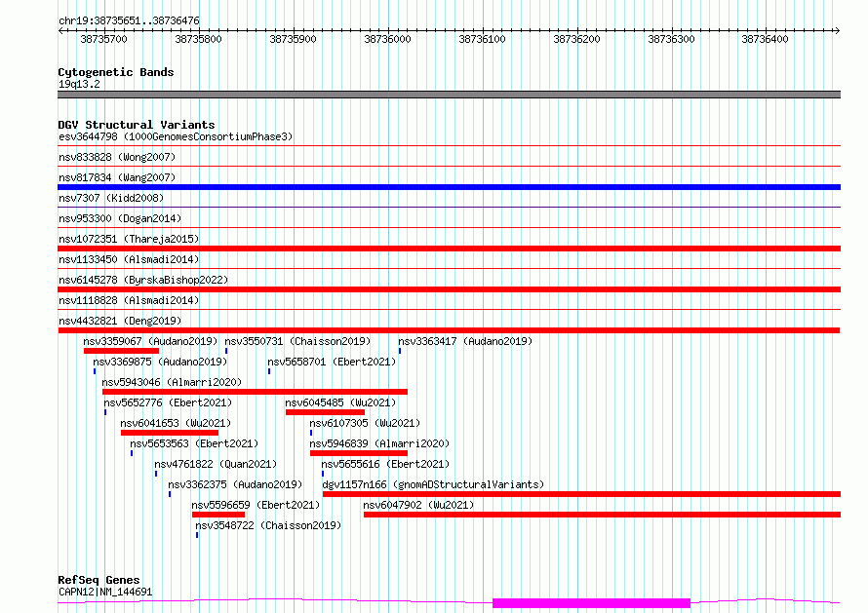This screenshot has height=613, width=868.
Task: Click ruler position 38736100
Action: (x=482, y=39)
